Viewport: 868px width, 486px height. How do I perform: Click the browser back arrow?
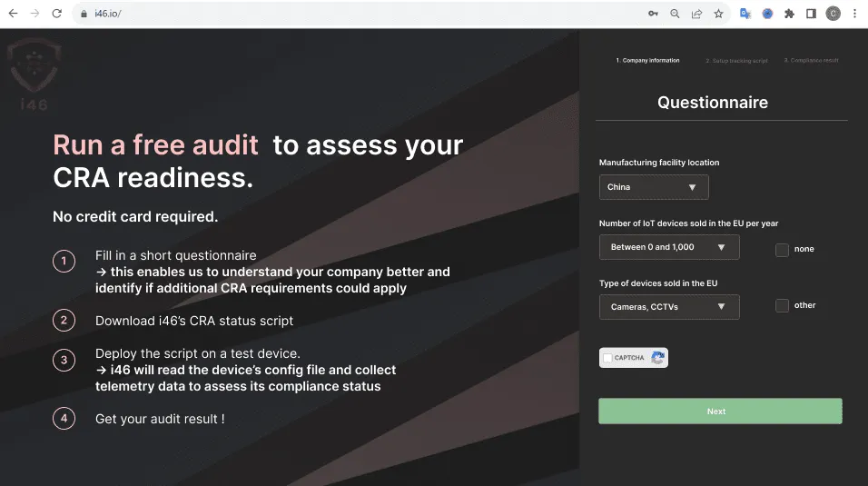click(x=13, y=14)
